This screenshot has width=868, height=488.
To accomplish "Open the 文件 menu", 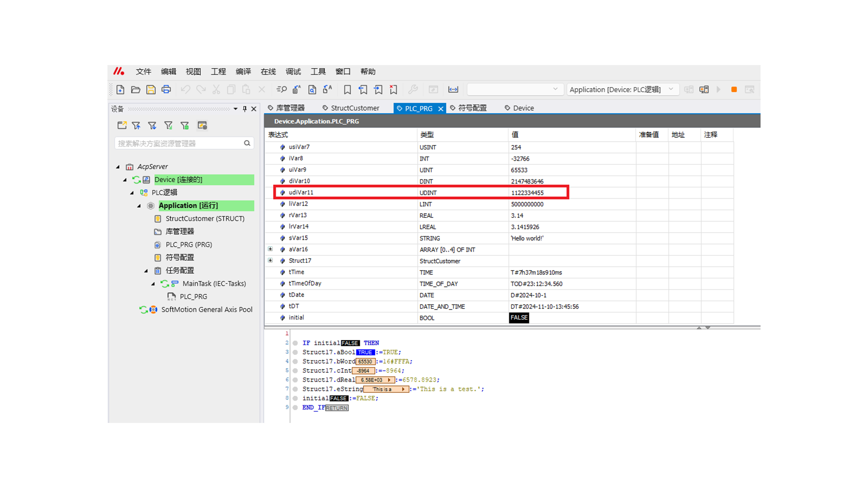I will pos(143,71).
